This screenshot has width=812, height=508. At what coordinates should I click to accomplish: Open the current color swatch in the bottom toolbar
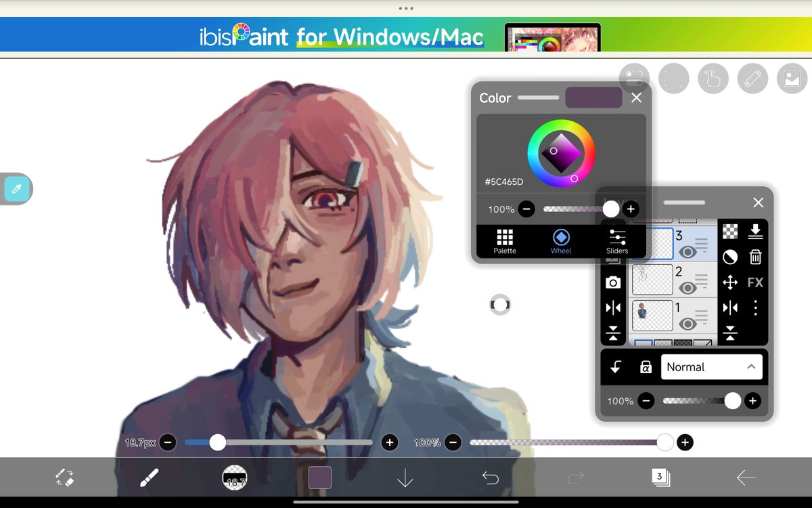pos(320,478)
